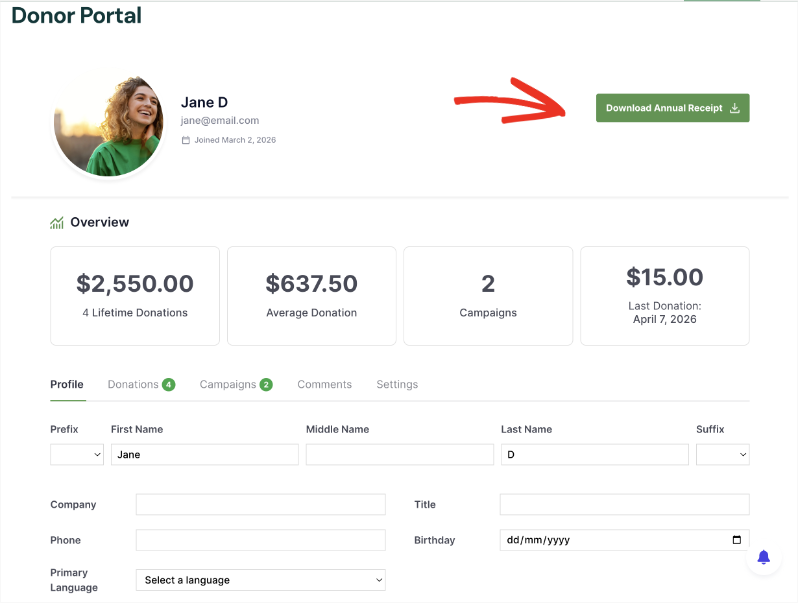Viewport: 798px width, 603px height.
Task: Expand the Select a language dropdown
Action: point(261,580)
